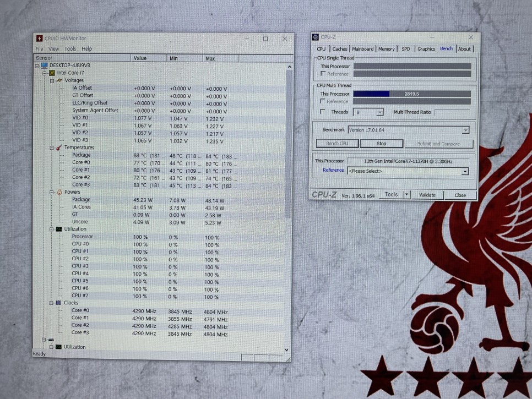The height and width of the screenshot is (399, 532).
Task: Collapse the Intel Core i7 node
Action: [x=45, y=73]
